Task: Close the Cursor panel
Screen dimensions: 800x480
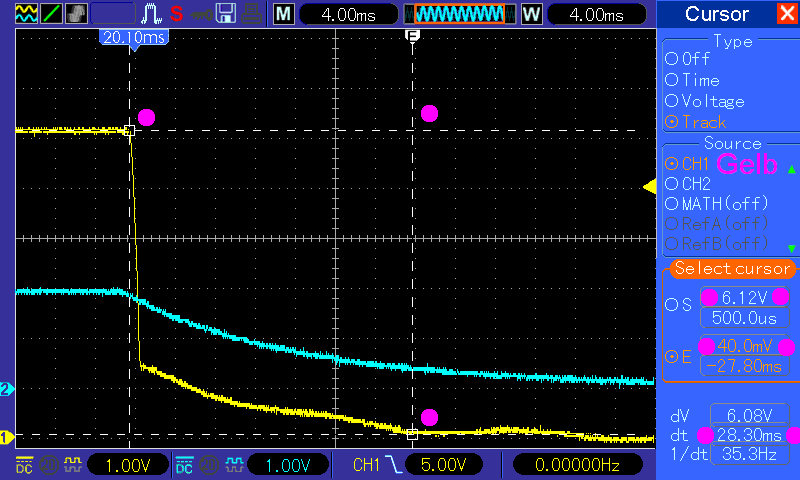Action: point(787,13)
